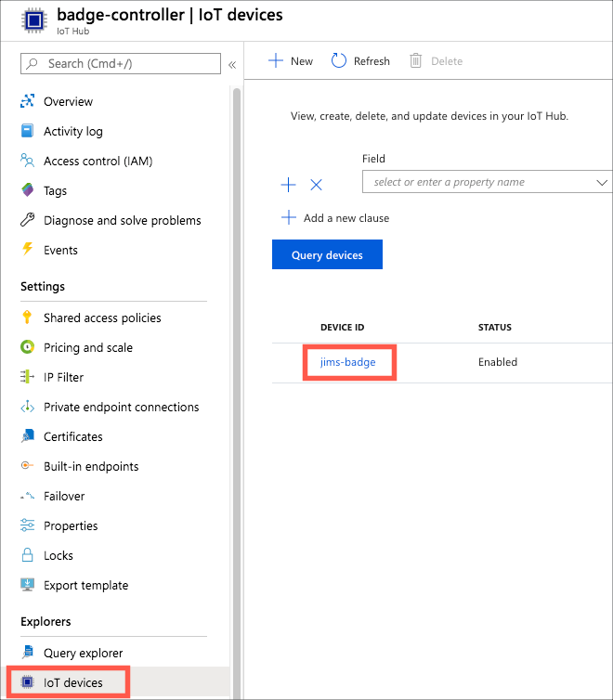Viewport: 613px width, 700px height.
Task: Click the plus icon to add filter row
Action: click(289, 185)
